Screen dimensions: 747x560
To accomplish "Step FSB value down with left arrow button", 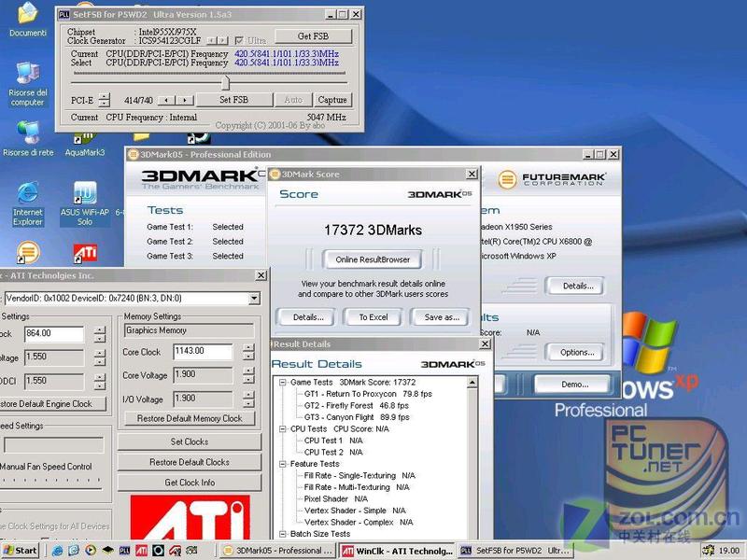I will [x=166, y=100].
